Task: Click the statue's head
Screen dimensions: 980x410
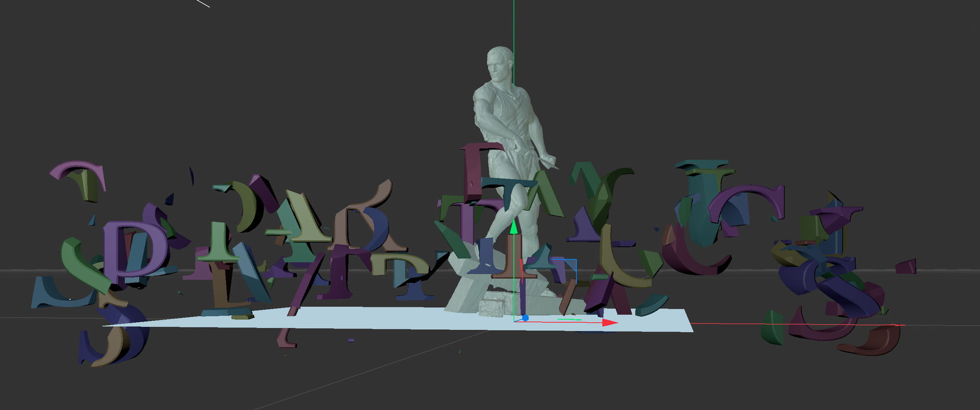Action: (x=499, y=64)
